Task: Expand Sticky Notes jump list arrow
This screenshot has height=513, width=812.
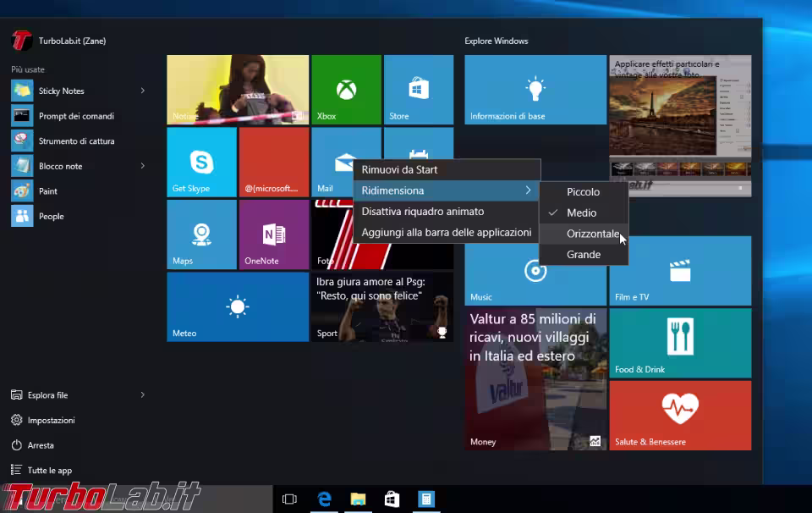Action: pyautogui.click(x=142, y=91)
